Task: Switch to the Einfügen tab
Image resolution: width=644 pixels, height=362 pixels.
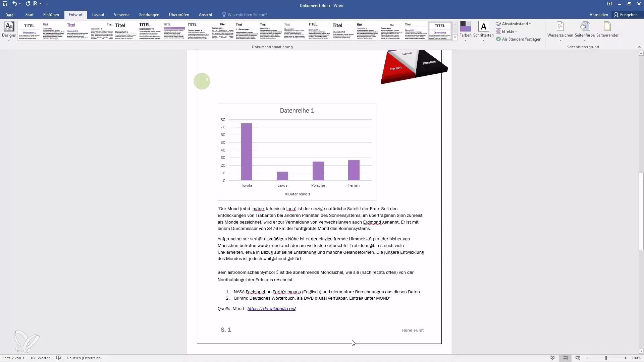Action: (51, 15)
